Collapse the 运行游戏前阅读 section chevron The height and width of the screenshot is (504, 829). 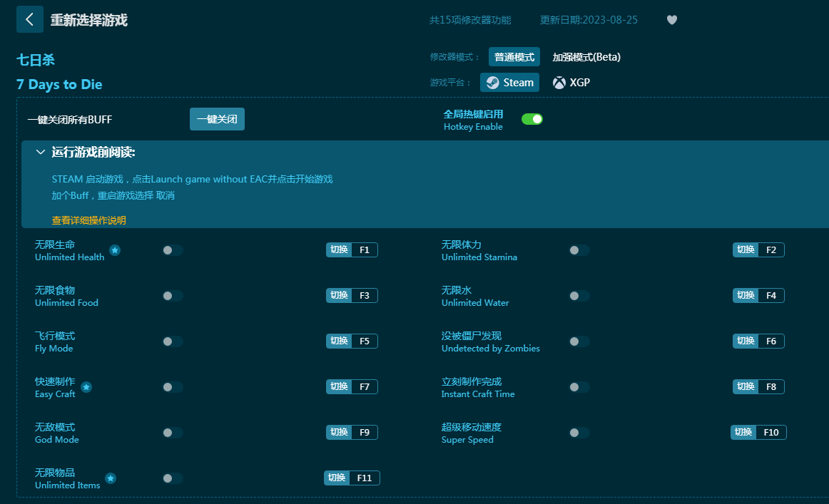point(40,153)
